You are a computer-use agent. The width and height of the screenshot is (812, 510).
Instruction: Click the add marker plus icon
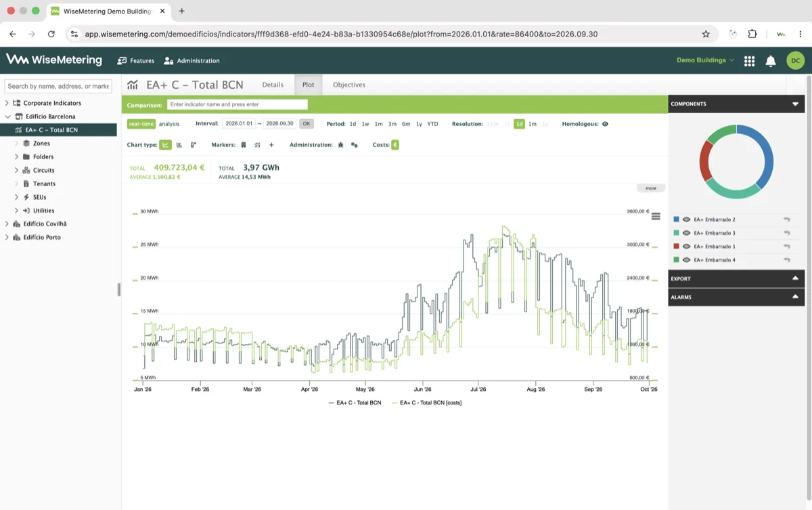point(271,145)
